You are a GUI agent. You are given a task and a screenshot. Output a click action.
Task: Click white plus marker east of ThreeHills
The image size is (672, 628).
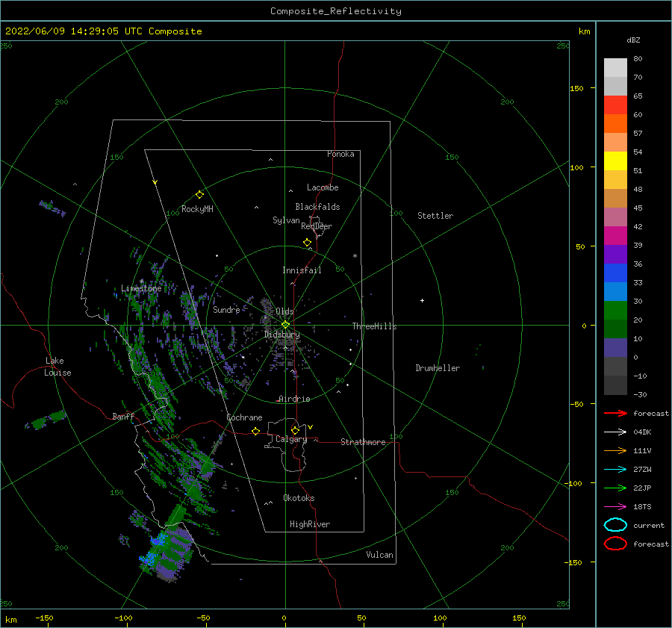(x=422, y=300)
